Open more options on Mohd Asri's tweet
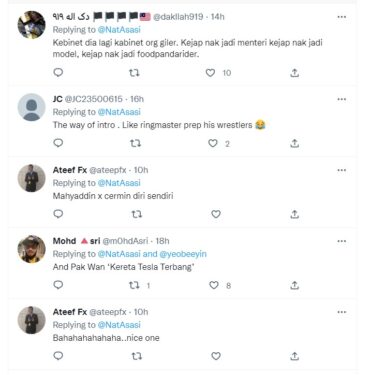The width and height of the screenshot is (371, 375). click(x=342, y=241)
